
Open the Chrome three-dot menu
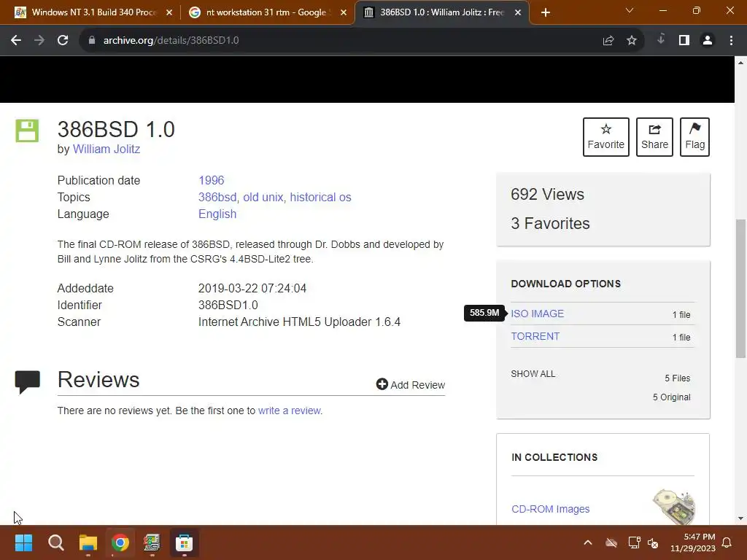click(731, 41)
